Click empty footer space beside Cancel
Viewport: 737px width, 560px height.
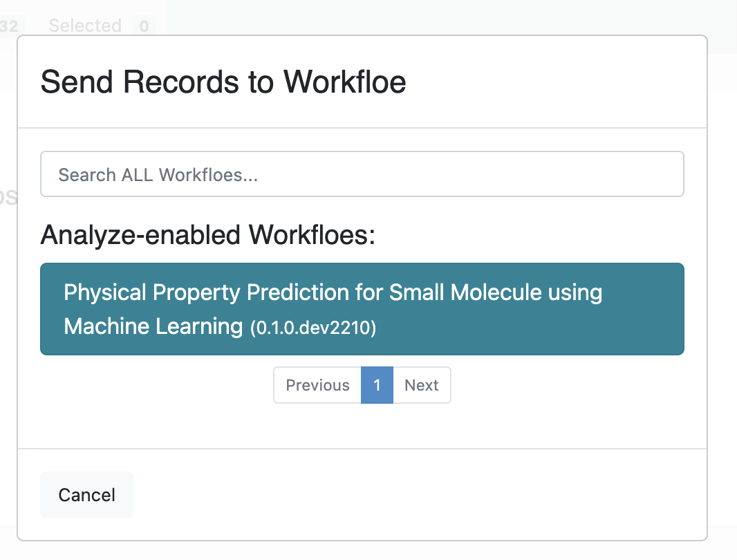click(x=418, y=494)
